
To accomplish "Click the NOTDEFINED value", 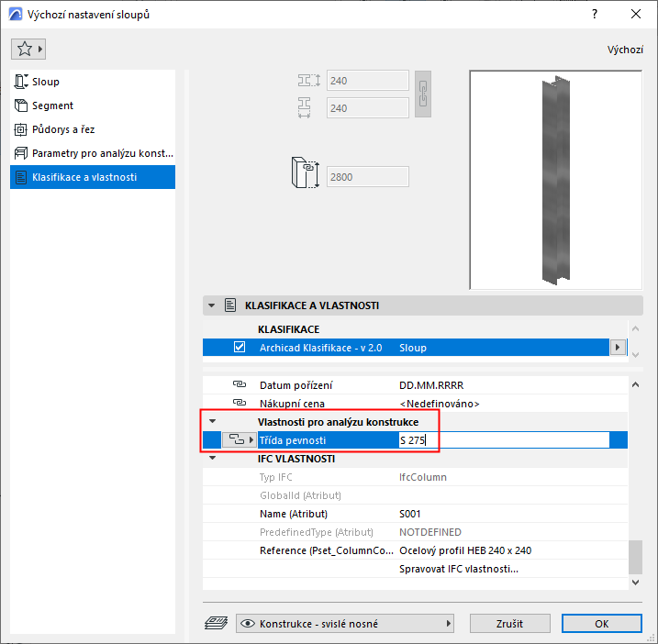I will click(430, 532).
